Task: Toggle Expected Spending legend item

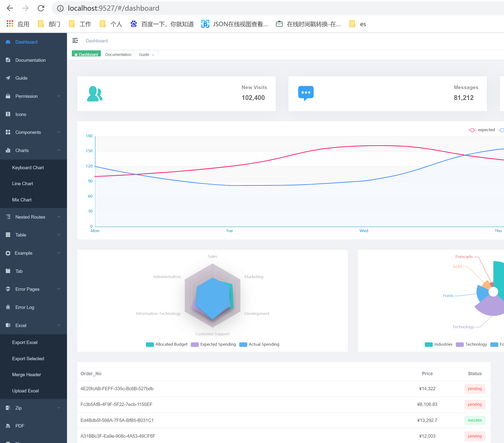Action: pyautogui.click(x=213, y=344)
